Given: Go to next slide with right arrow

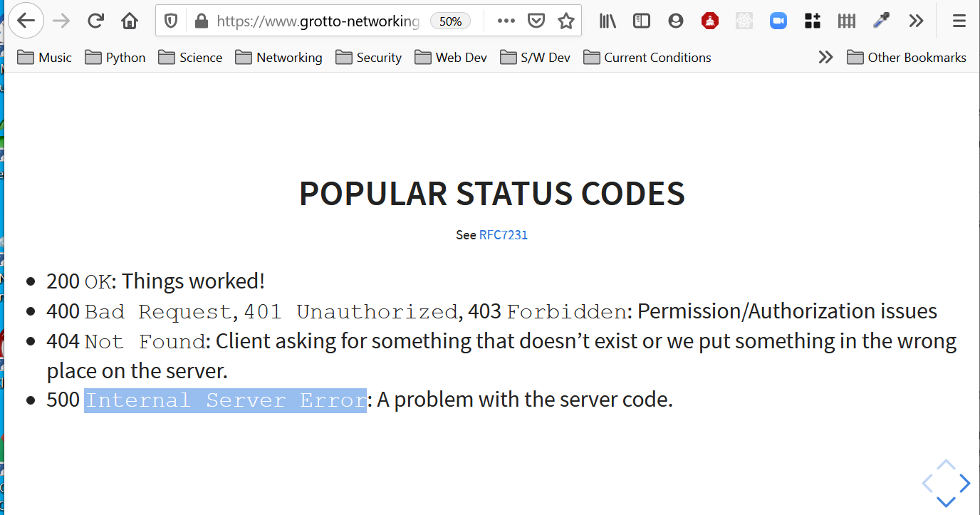Looking at the screenshot, I should click(965, 484).
